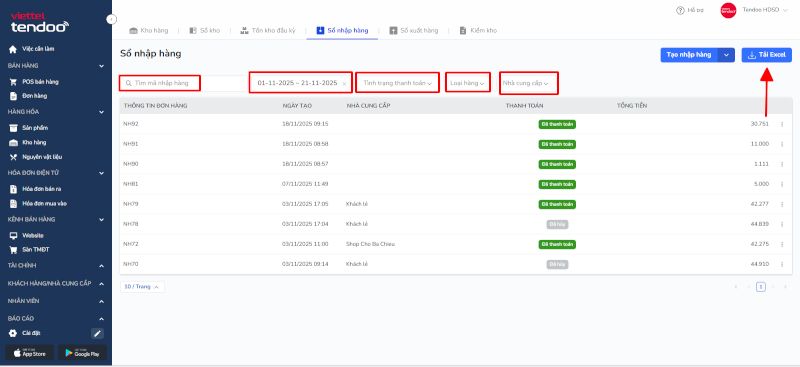
Task: Expand KHÁCH HÀNG/NHÀ CUNG CẤP section
Action: pyautogui.click(x=102, y=284)
